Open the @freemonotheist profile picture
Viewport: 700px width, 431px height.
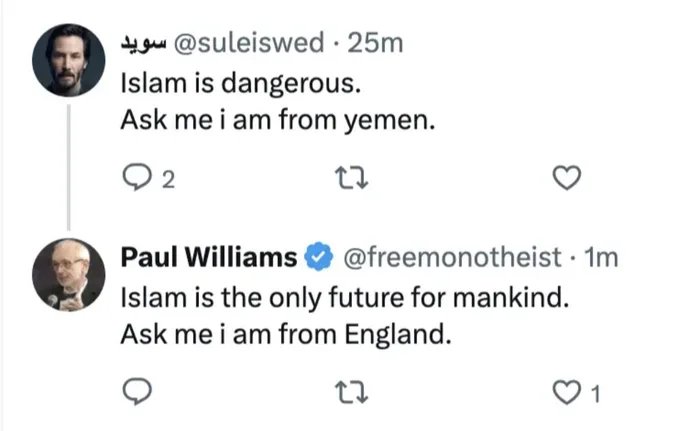67,275
